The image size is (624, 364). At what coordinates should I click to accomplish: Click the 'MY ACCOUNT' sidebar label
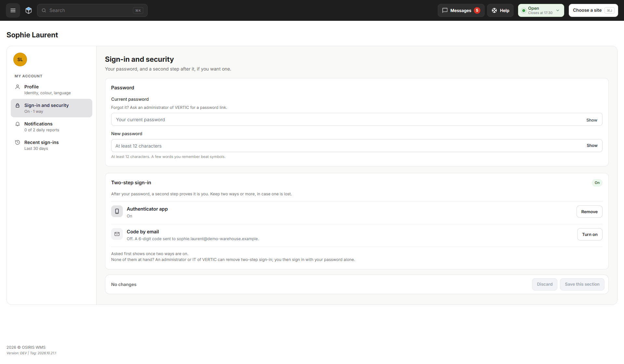(x=29, y=76)
